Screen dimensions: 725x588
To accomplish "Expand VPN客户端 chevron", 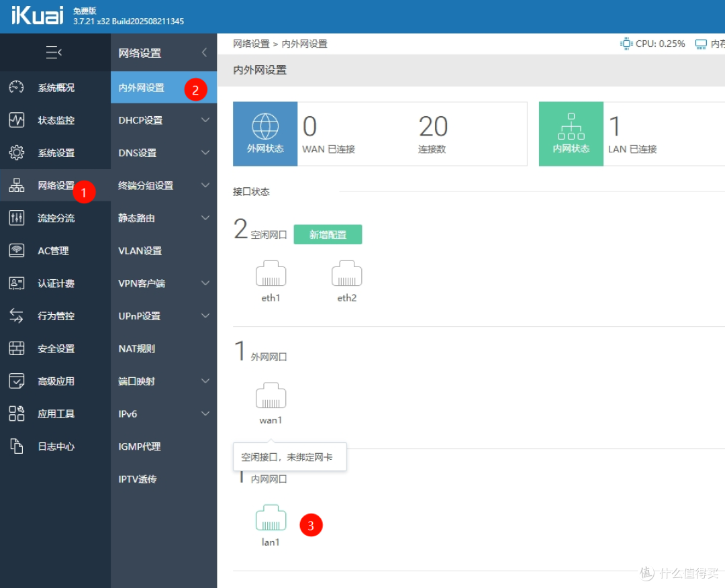I will pyautogui.click(x=205, y=283).
